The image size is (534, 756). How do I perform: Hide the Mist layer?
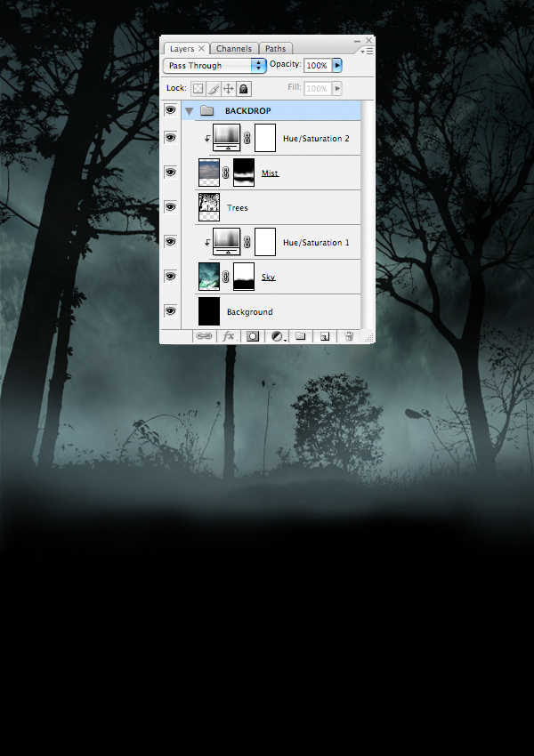(x=170, y=173)
